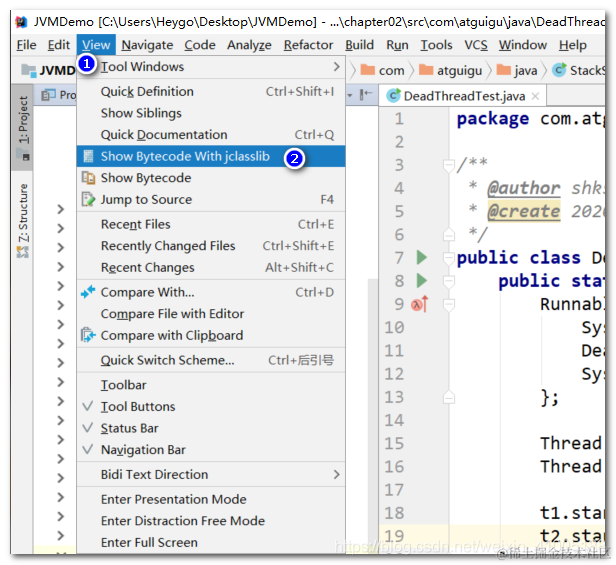Open the Code menu
The width and height of the screenshot is (616, 565).
[200, 45]
